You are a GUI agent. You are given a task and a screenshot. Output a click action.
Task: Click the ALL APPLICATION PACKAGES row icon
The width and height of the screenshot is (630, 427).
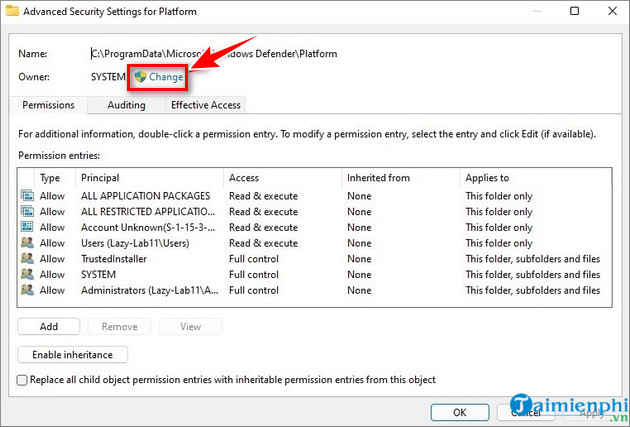(27, 196)
